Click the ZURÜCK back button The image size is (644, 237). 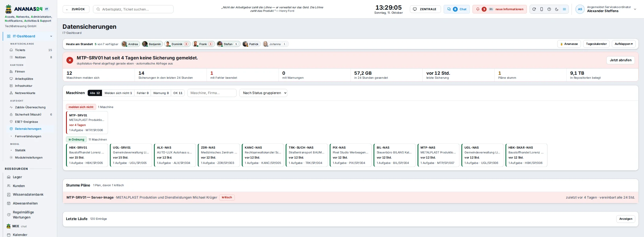click(x=76, y=9)
